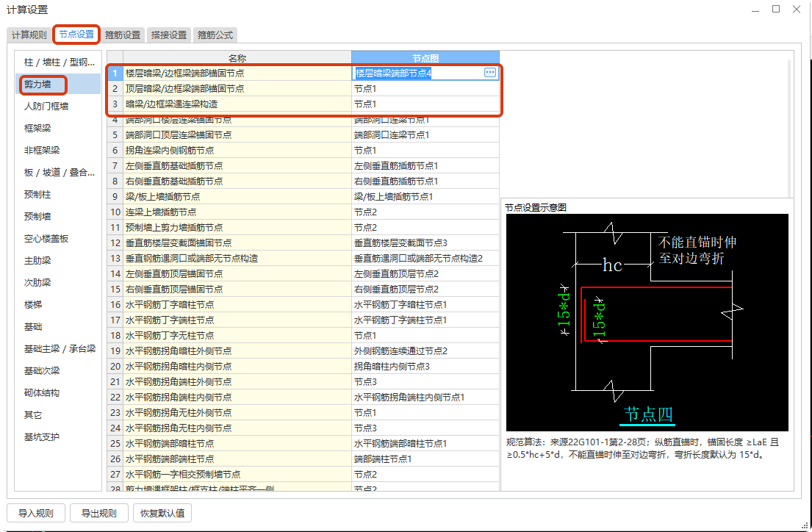Select 非框架梁 category
812x532 pixels.
tap(59, 150)
